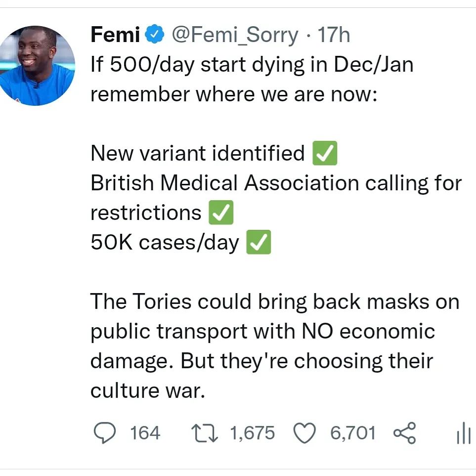This screenshot has height=476, width=476.
Task: Click the "17h" timestamp
Action: click(x=334, y=36)
